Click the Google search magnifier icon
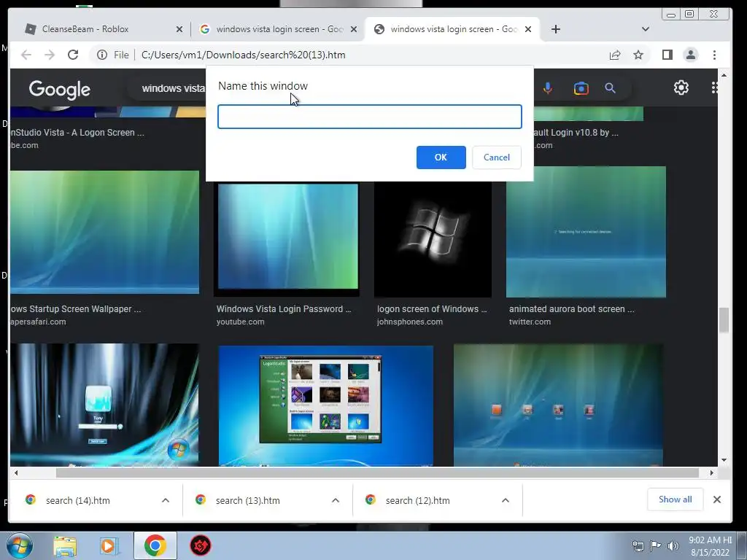The width and height of the screenshot is (747, 560). (611, 88)
